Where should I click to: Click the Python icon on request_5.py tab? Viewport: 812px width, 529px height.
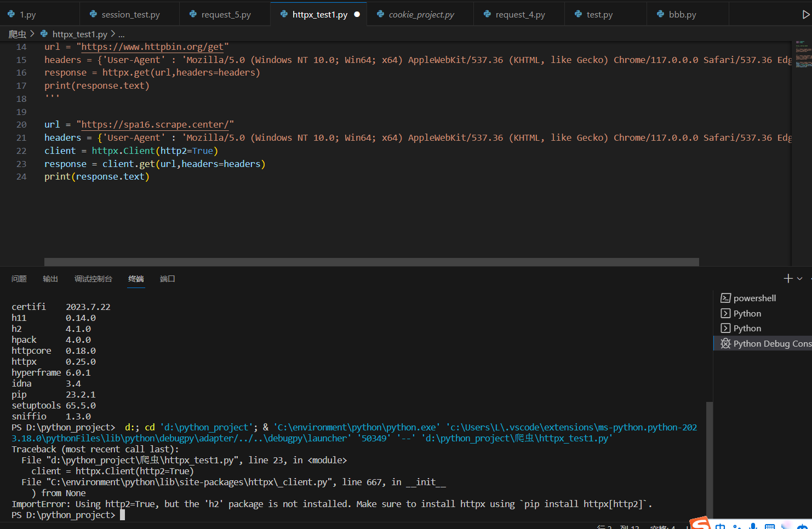point(193,14)
